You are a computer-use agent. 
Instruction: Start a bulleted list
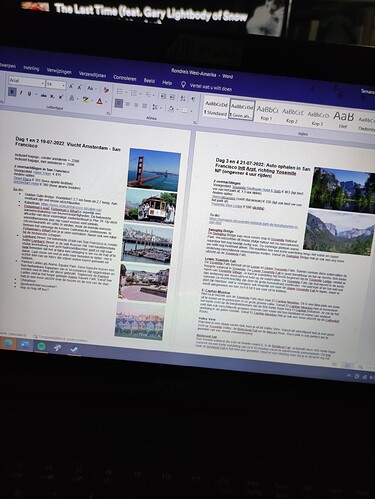click(120, 92)
